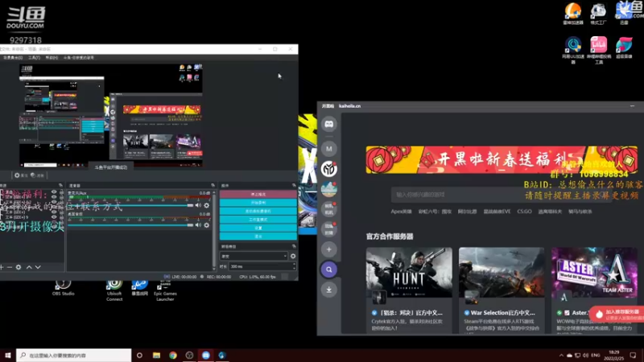
Task: Click the Start Recording button in OBS
Action: click(258, 203)
